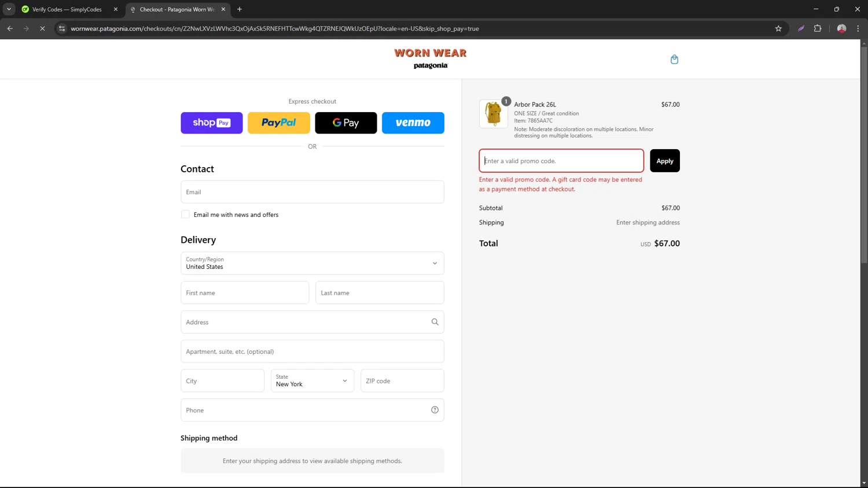
Task: Click the purple feather extension icon
Action: (801, 28)
